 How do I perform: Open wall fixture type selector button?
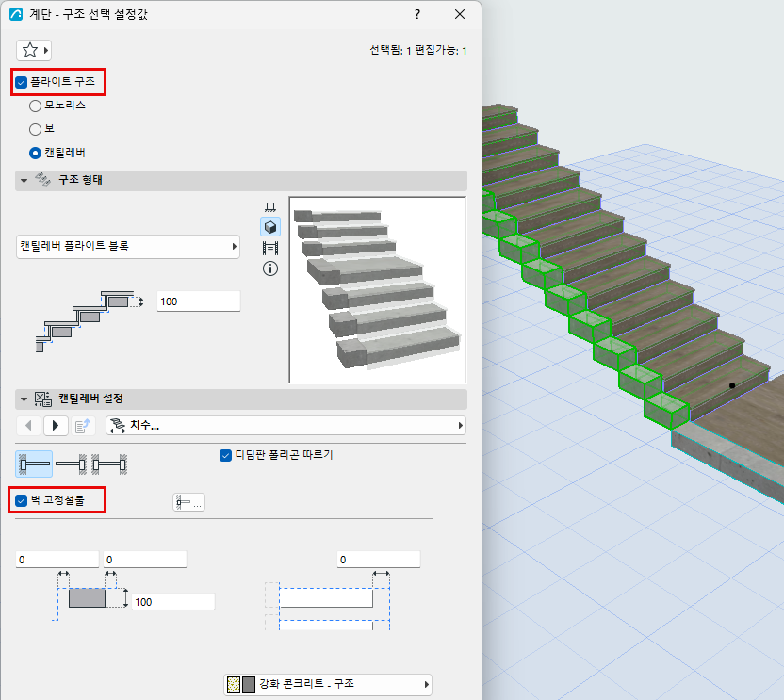pos(188,502)
